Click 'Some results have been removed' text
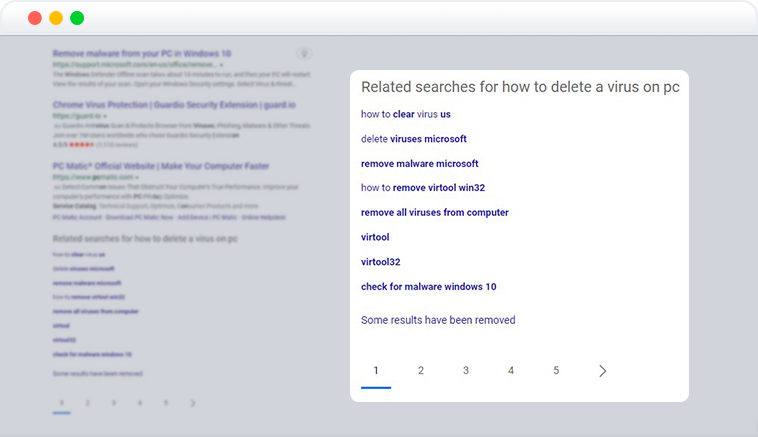The image size is (758, 437). click(438, 320)
